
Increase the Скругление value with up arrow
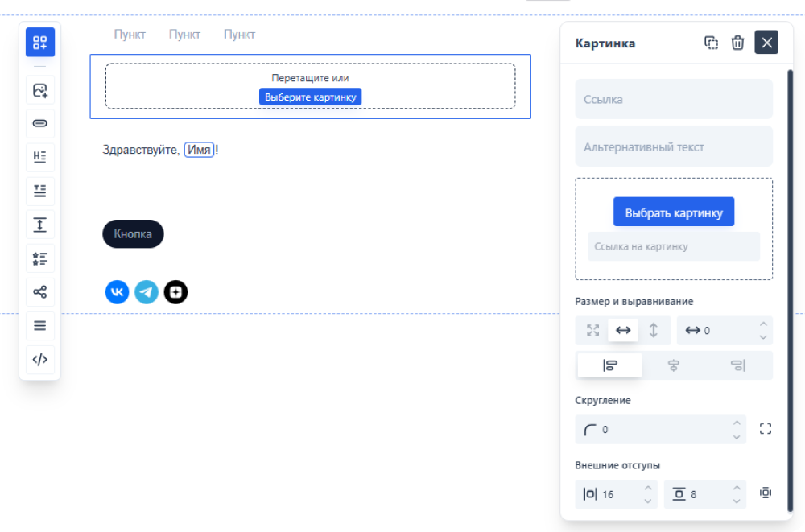[736, 423]
